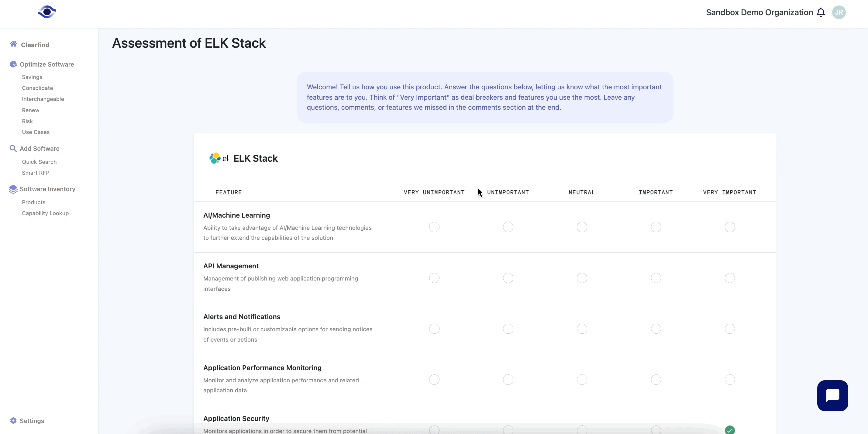
Task: Click the layers icon for Software Inventory
Action: click(x=13, y=189)
